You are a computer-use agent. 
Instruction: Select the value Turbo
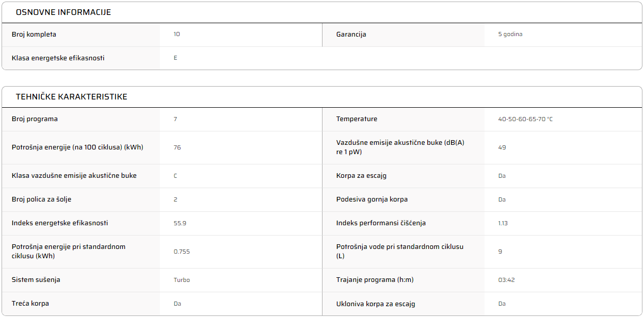[x=182, y=280]
